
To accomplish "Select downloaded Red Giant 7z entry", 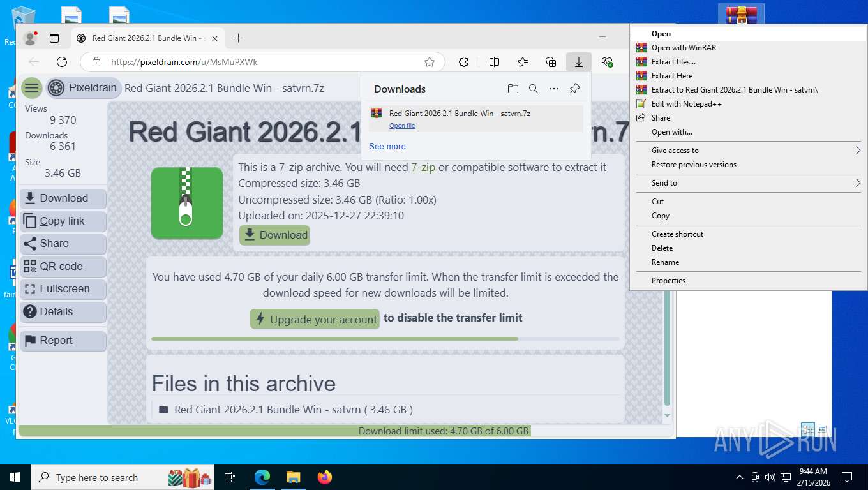I will (475, 119).
